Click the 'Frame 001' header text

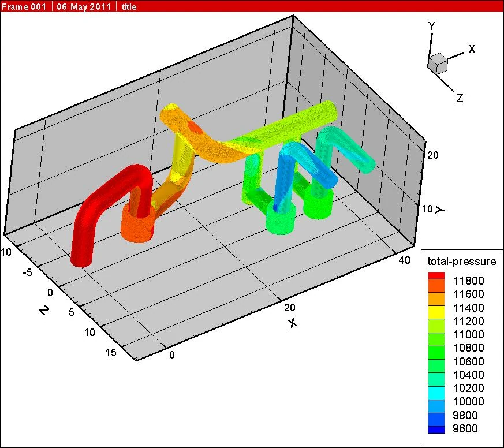(24, 7)
